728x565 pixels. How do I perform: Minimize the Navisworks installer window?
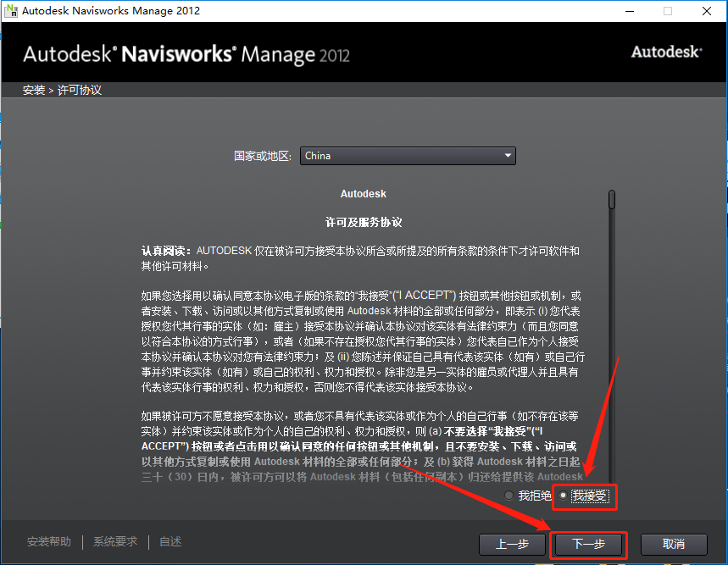(630, 11)
